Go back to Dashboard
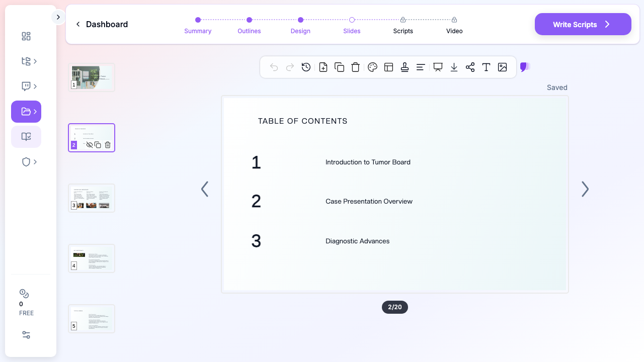The height and width of the screenshot is (362, 644). pyautogui.click(x=102, y=24)
